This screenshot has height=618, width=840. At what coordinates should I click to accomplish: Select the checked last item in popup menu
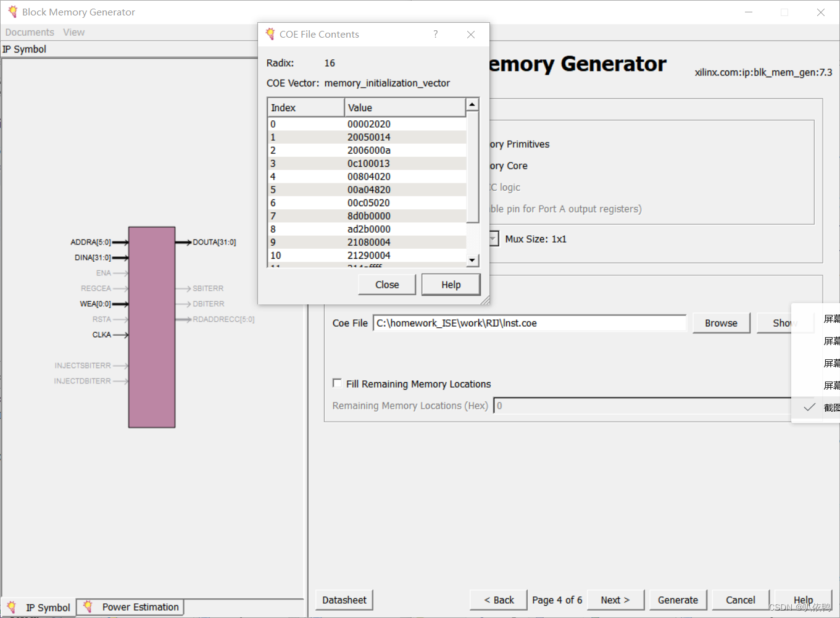point(815,407)
